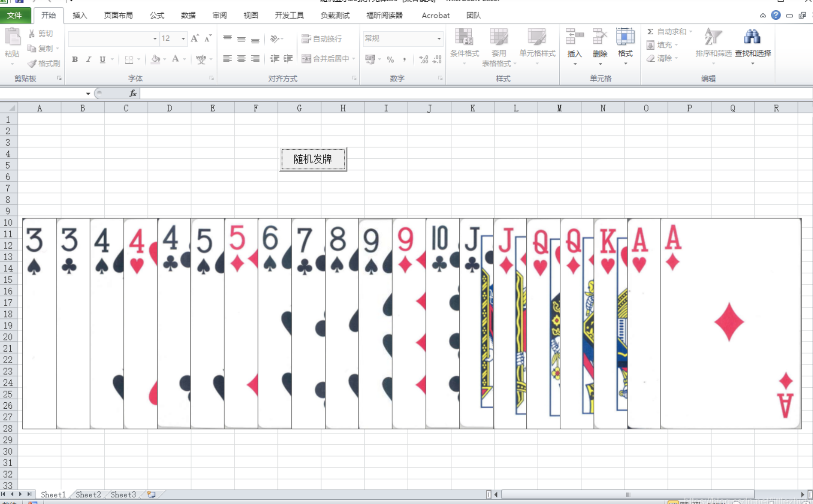The width and height of the screenshot is (813, 504).
Task: Click Delete cells (删除) icon
Action: 600,37
